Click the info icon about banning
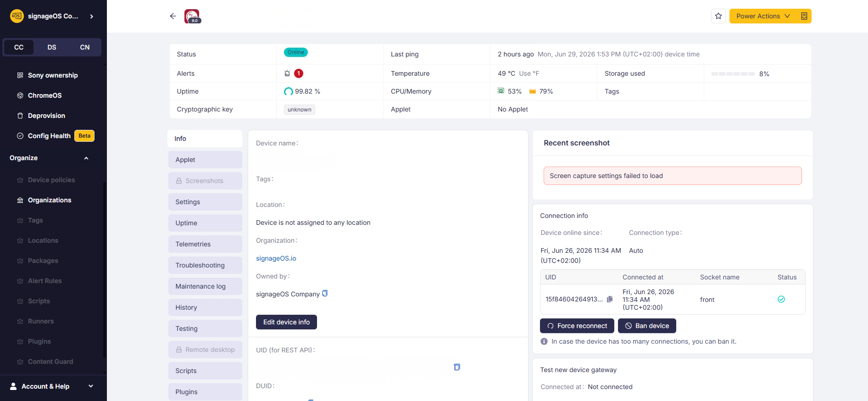Screen dimensions: 868x401 [x=544, y=341]
